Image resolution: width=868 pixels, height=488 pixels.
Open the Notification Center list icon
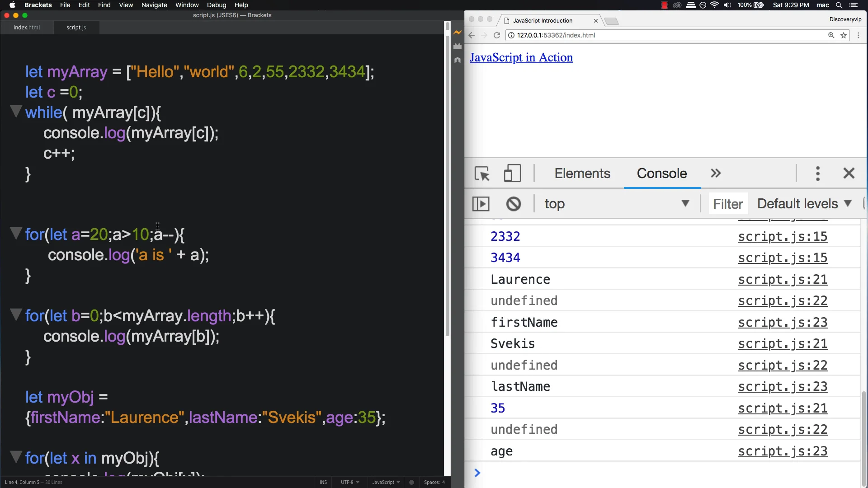click(x=854, y=5)
